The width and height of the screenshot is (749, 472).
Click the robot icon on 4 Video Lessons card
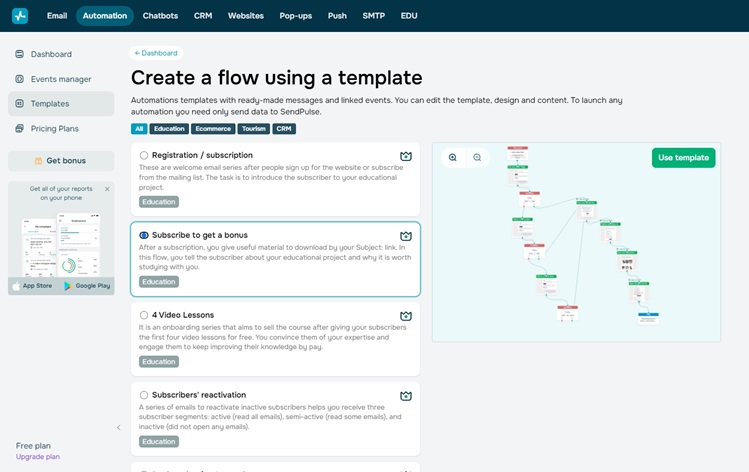(406, 316)
